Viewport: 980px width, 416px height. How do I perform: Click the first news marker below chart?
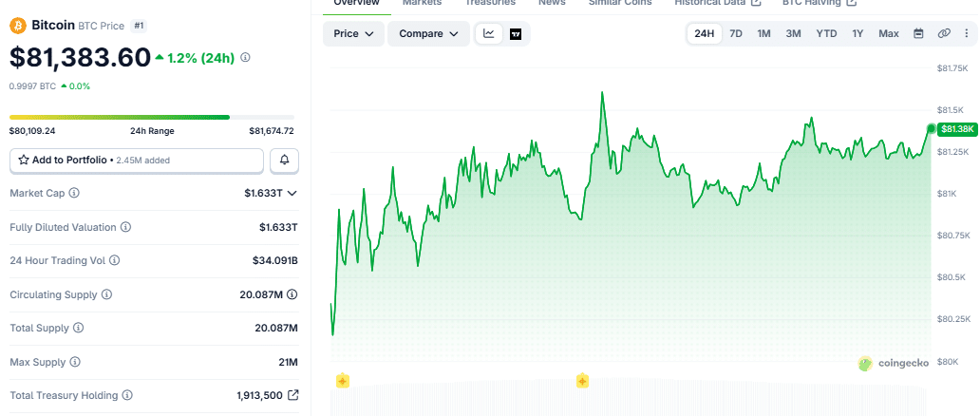[342, 380]
